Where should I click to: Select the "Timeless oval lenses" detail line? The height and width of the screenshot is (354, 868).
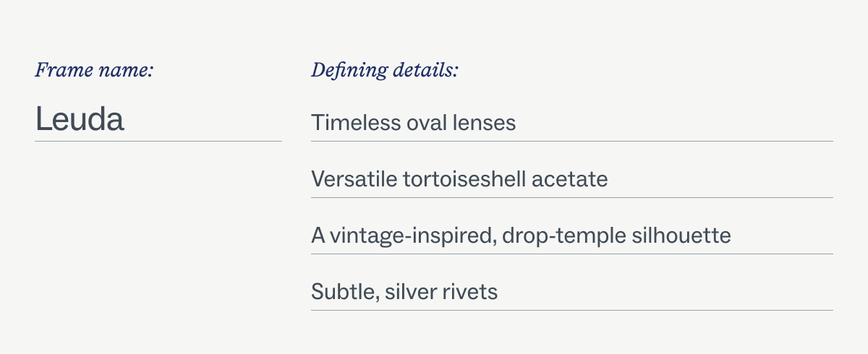point(413,123)
